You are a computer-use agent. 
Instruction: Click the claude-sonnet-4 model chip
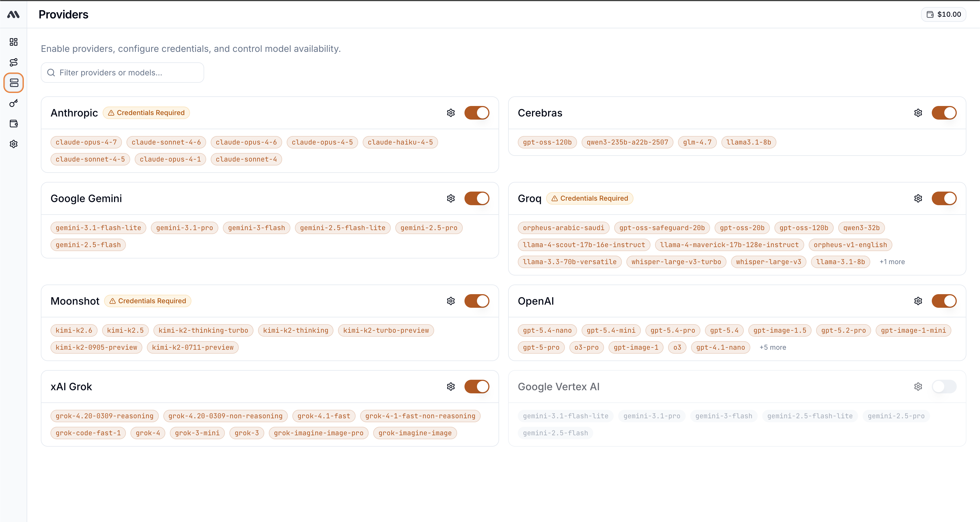point(246,159)
